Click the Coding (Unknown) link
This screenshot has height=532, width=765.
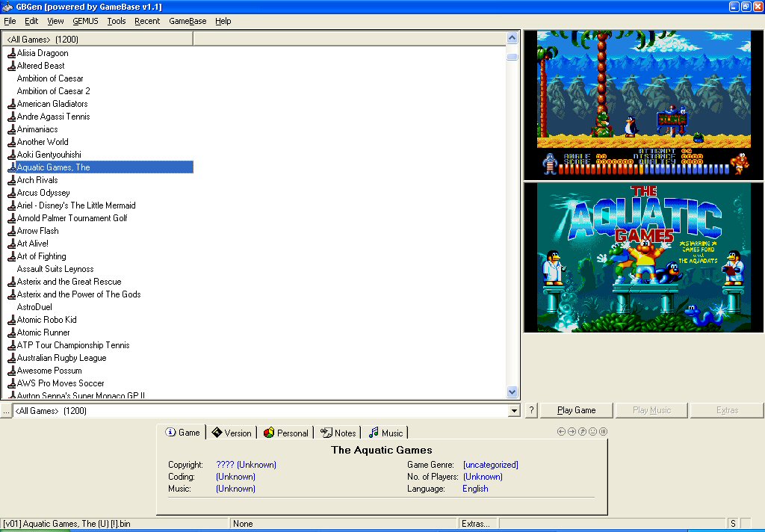[235, 477]
